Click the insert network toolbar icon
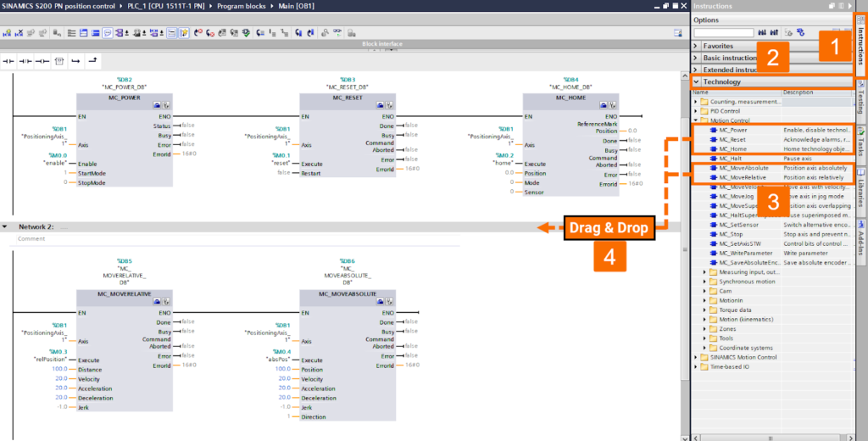This screenshot has width=868, height=441. click(8, 33)
